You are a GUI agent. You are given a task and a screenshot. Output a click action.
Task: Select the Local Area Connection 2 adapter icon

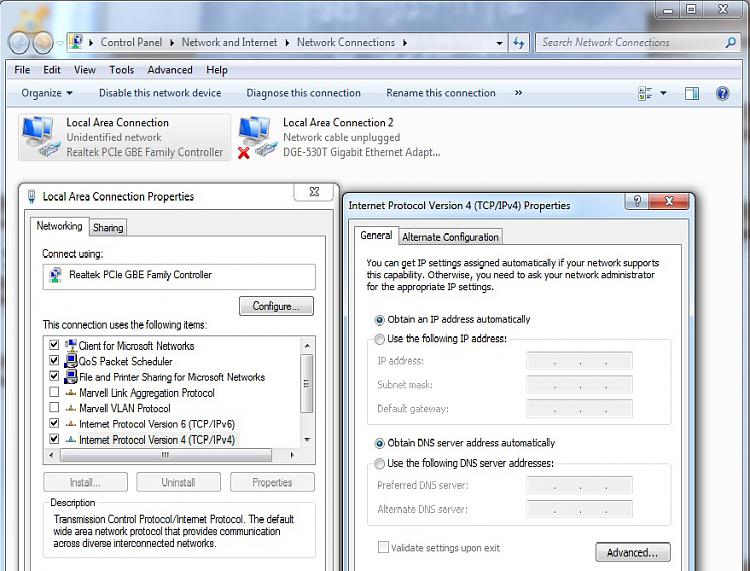(257, 138)
